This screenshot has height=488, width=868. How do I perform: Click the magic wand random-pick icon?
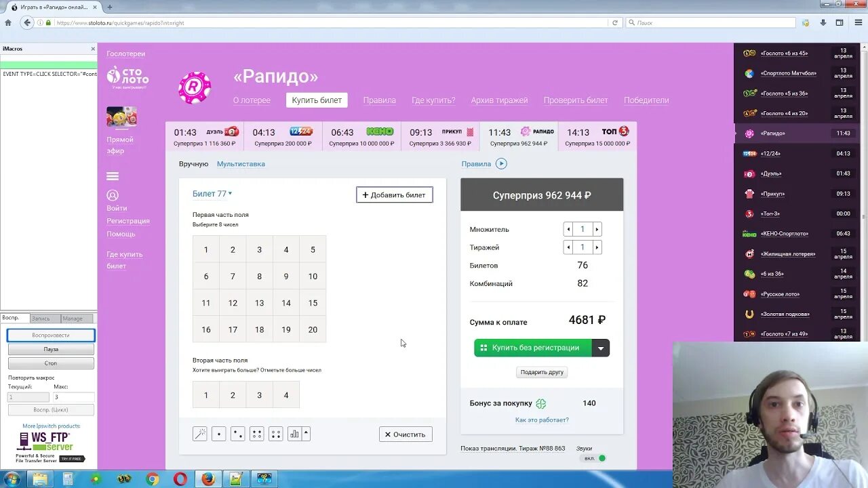pyautogui.click(x=200, y=434)
